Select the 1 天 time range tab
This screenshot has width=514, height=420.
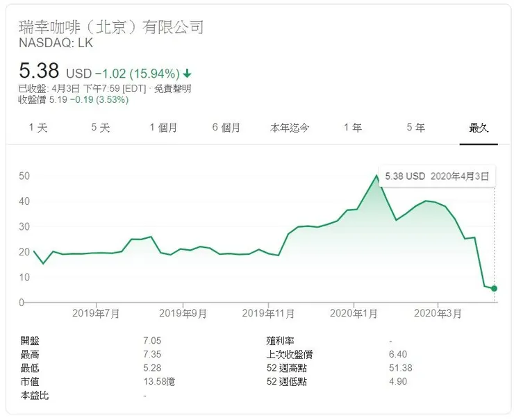tap(38, 128)
